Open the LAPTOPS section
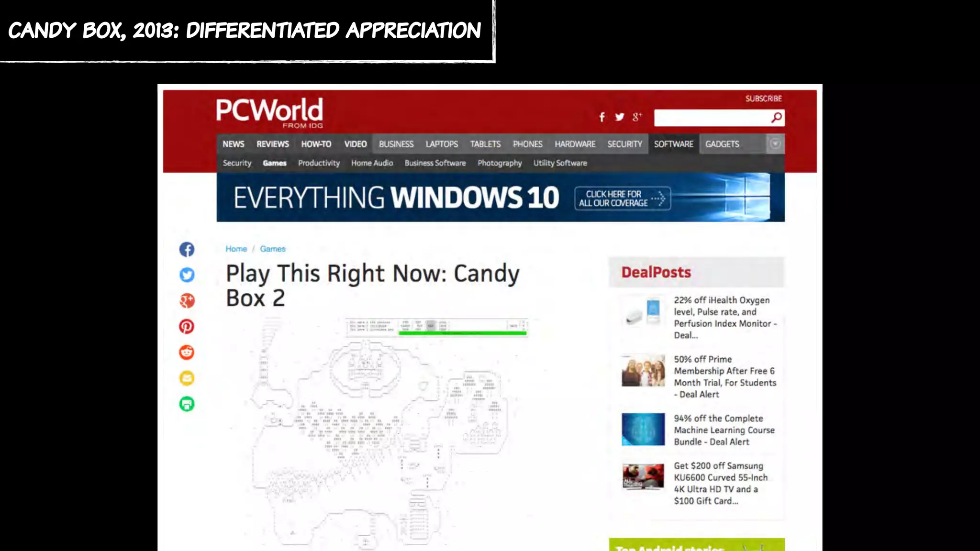 [442, 144]
